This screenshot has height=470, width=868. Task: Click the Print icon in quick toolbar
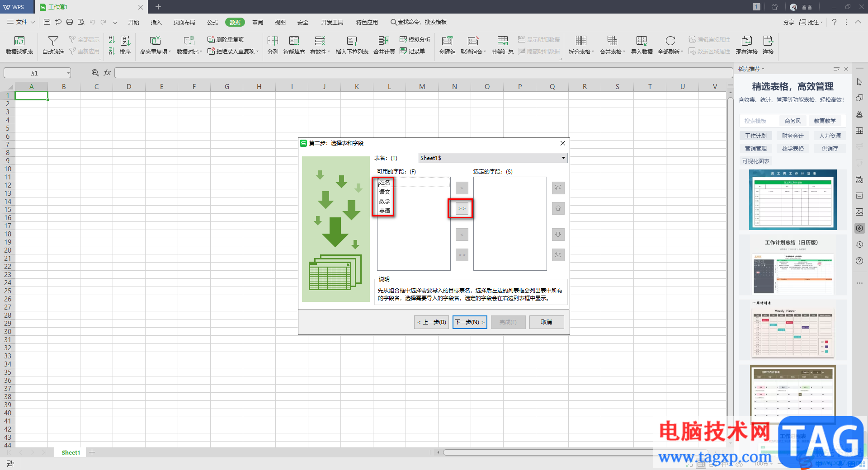coord(70,22)
